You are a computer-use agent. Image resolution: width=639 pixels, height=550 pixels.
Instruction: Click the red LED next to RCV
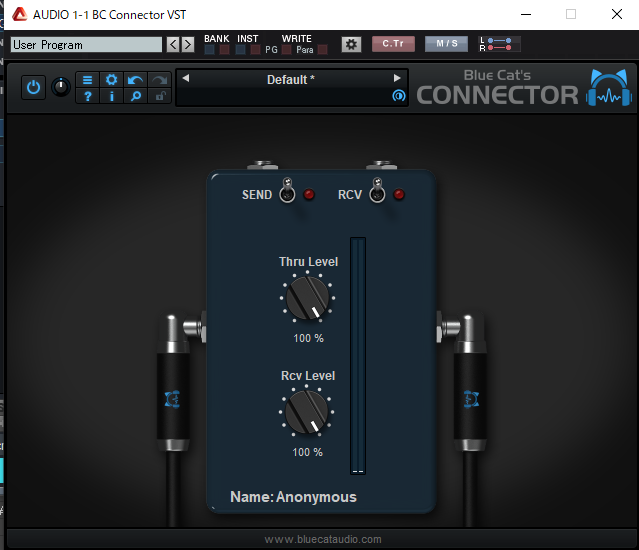[x=399, y=194]
